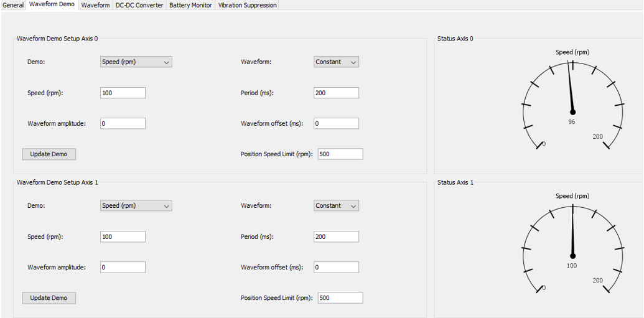Click Update Demo button for Axis 1
This screenshot has height=318, width=644.
point(49,298)
